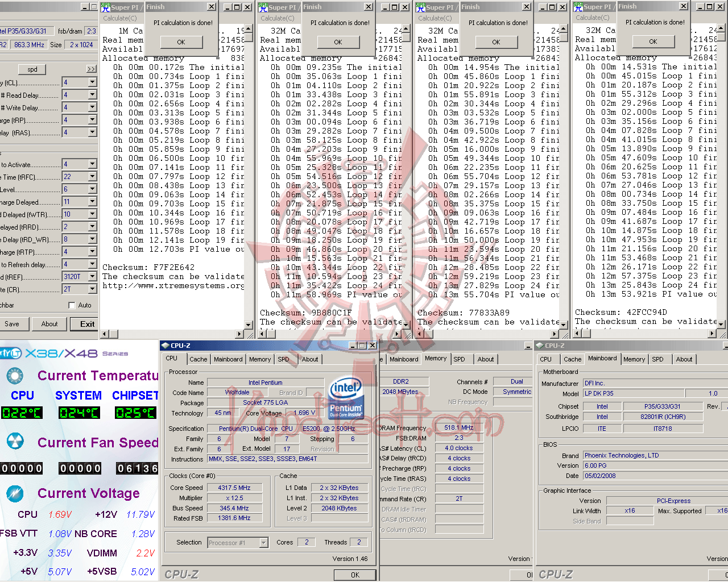Click the CPU-Z title icon of the Motherboard window

coord(540,345)
